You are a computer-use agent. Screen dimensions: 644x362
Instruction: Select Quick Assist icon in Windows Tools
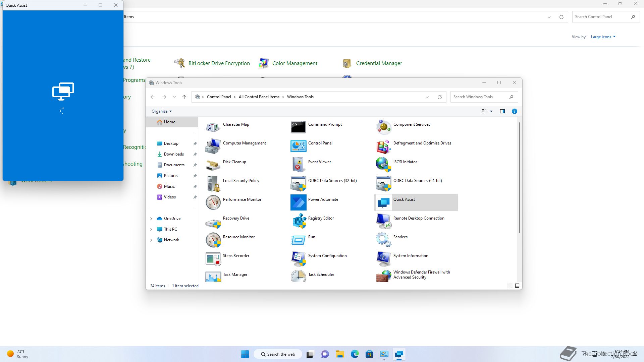[x=383, y=202]
